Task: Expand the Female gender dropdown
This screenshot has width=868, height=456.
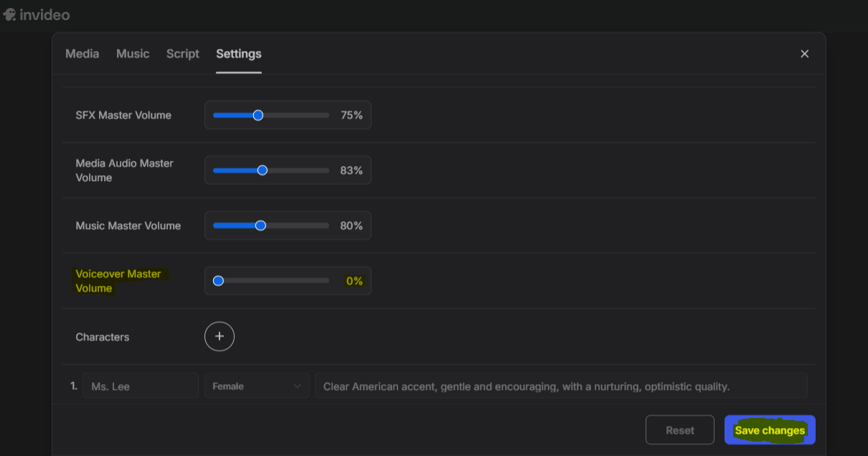Action: coord(256,386)
